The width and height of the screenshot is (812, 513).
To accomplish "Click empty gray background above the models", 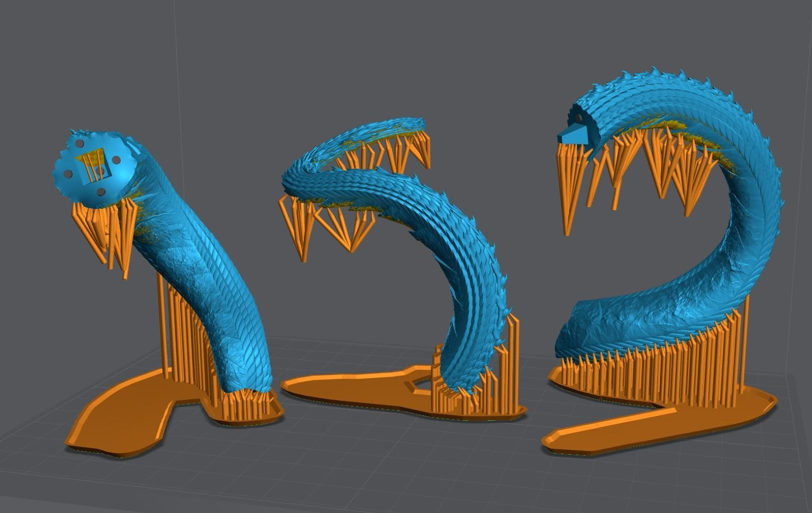I will 406,51.
